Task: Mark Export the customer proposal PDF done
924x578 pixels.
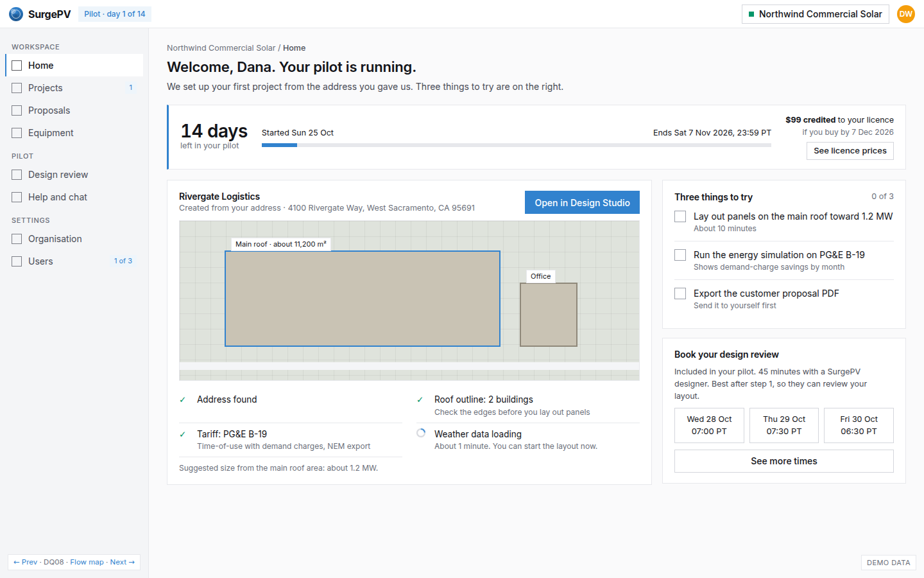Action: 680,293
